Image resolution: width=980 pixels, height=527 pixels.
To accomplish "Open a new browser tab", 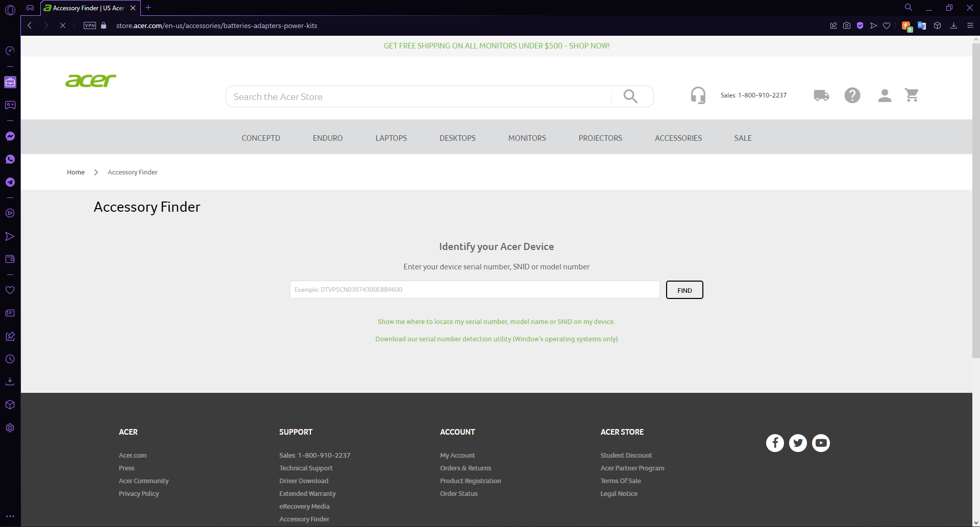I will pos(149,8).
